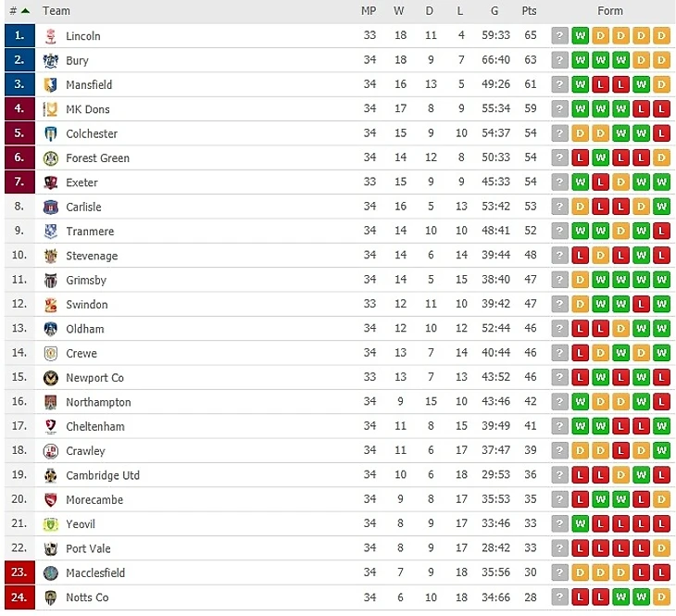Click the blue position 1 badge
This screenshot has width=676, height=616.
19,36
